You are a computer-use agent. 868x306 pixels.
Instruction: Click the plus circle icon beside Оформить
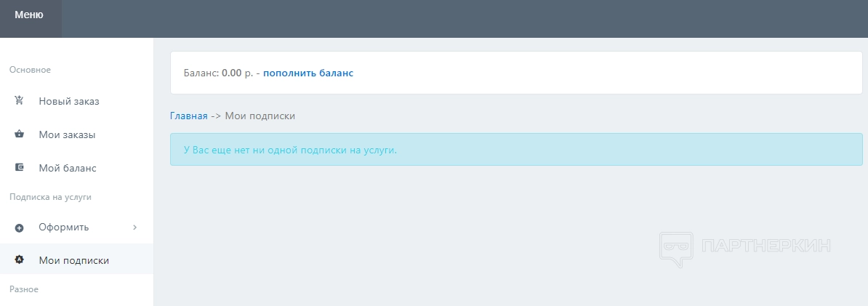20,228
